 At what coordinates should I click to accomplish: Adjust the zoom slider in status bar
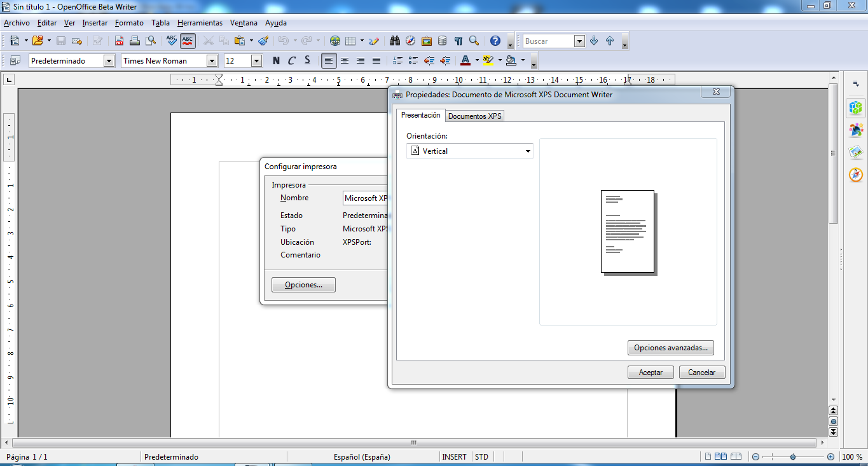pyautogui.click(x=793, y=456)
